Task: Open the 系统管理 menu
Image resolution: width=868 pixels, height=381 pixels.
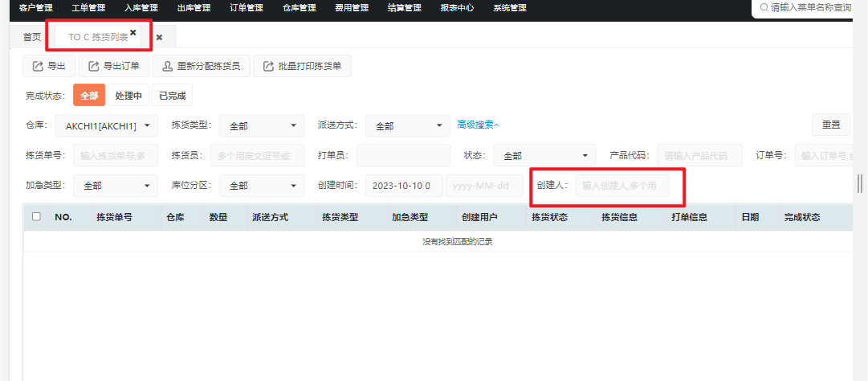Action: 510,8
